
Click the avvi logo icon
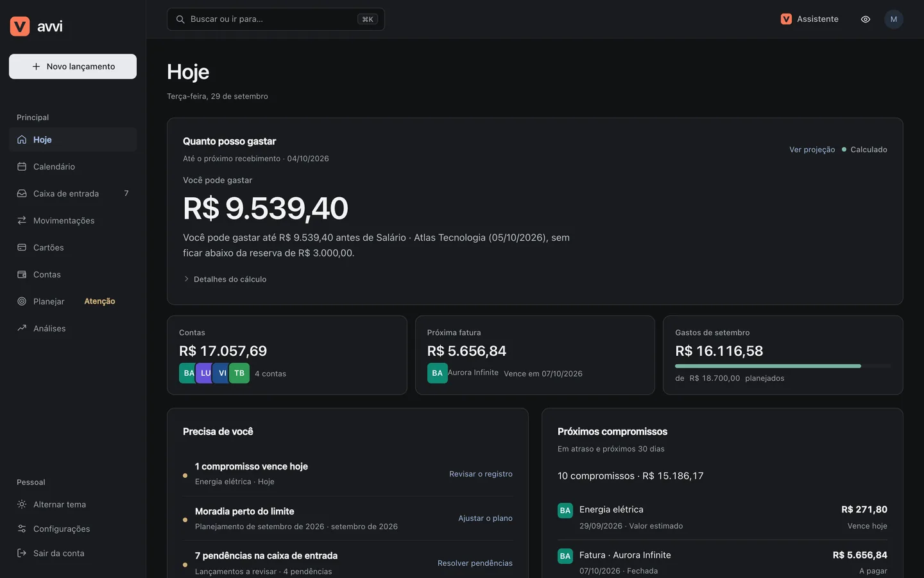coord(20,26)
